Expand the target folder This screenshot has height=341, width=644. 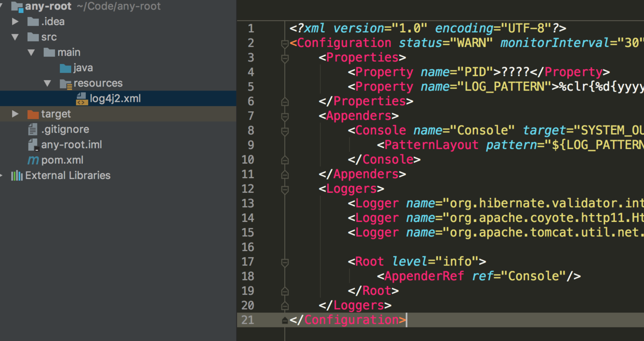tap(15, 114)
